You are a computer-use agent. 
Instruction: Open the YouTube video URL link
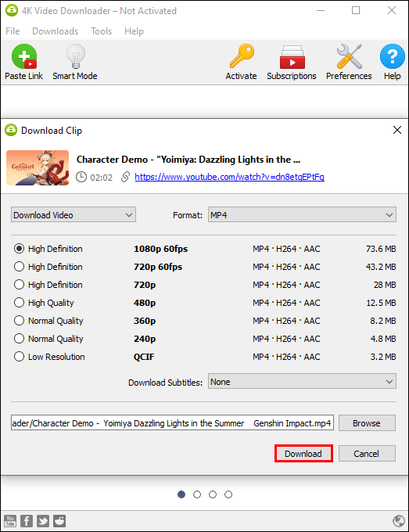pos(230,177)
